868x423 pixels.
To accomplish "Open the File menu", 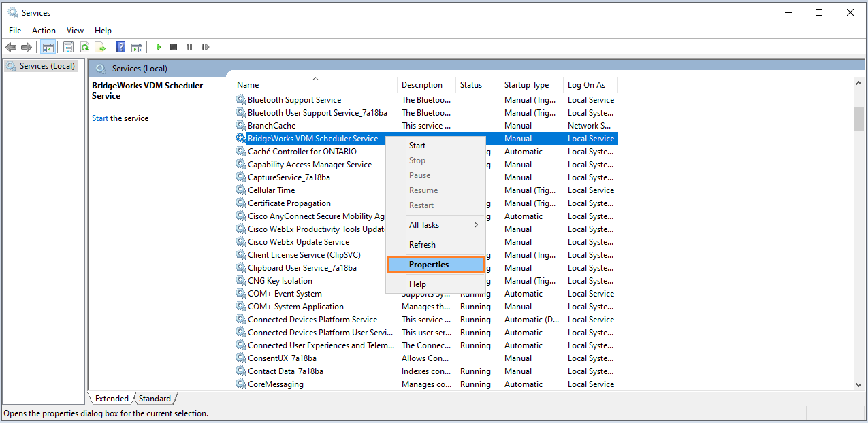I will click(15, 30).
